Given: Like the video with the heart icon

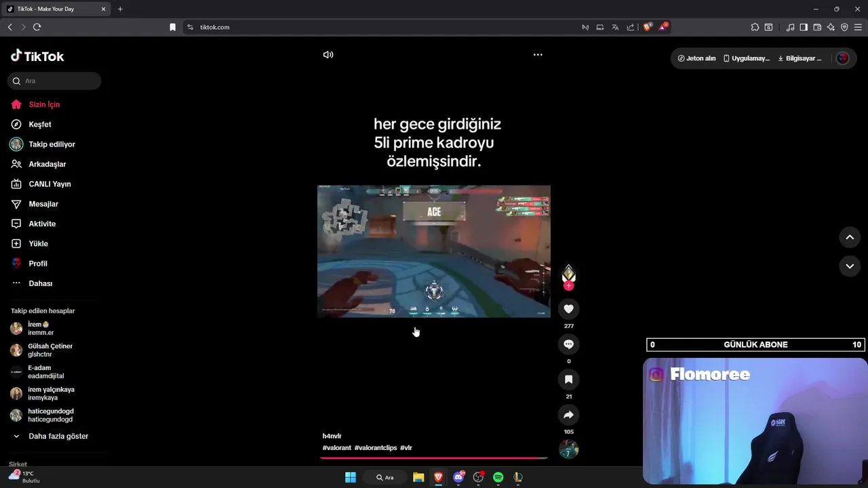Looking at the screenshot, I should pos(568,309).
